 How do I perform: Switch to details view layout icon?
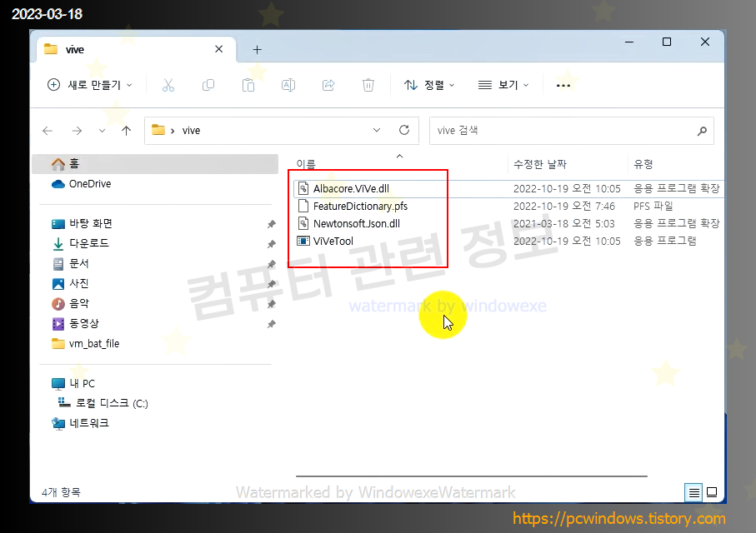pyautogui.click(x=693, y=492)
